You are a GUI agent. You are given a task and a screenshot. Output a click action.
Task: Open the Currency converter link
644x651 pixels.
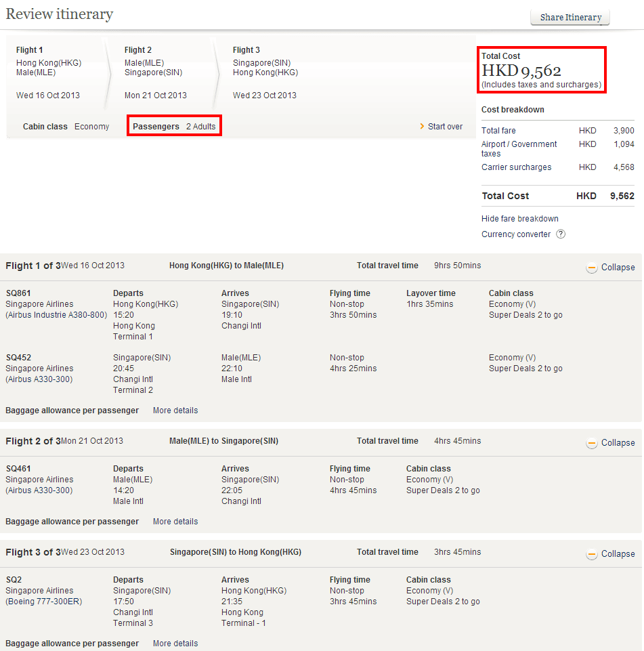[x=515, y=234]
